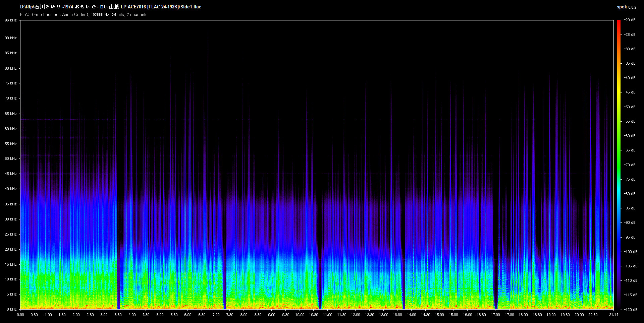Click the -60 dB legend label
The width and height of the screenshot is (644, 323).
630,136
